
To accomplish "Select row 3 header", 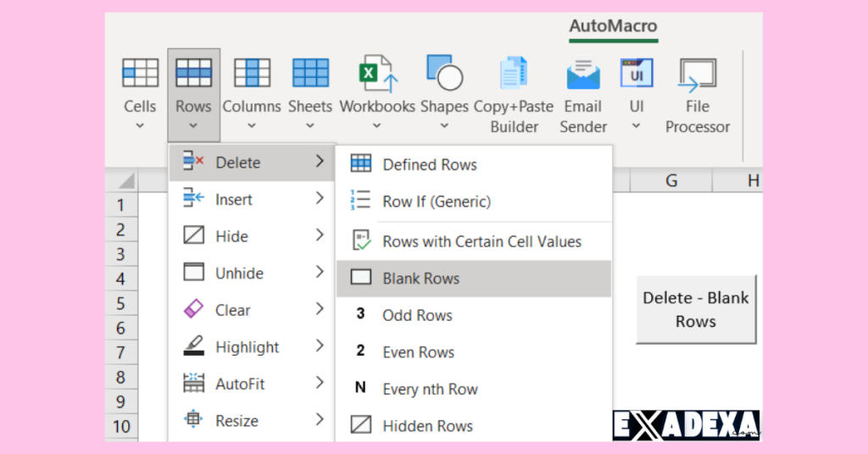I will pyautogui.click(x=121, y=254).
